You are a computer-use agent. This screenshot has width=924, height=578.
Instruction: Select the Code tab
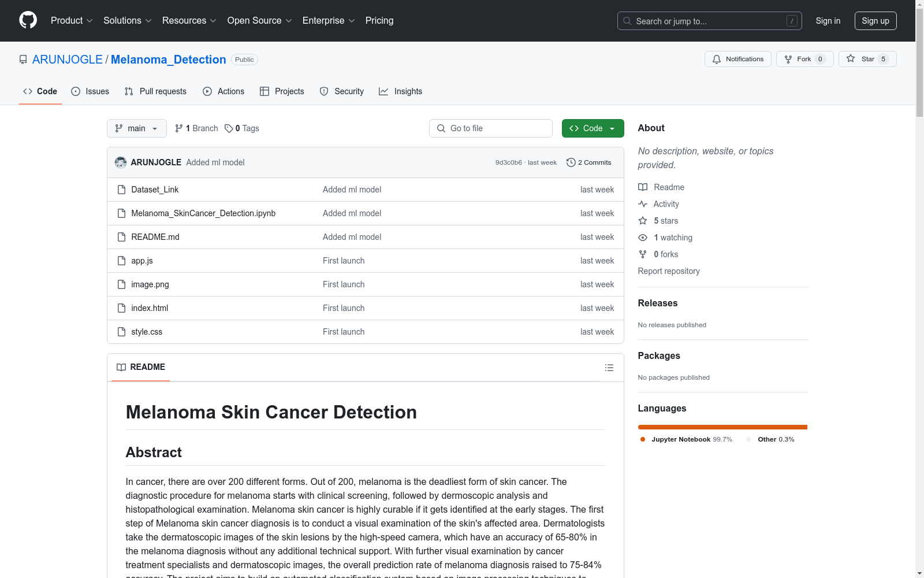coord(40,91)
